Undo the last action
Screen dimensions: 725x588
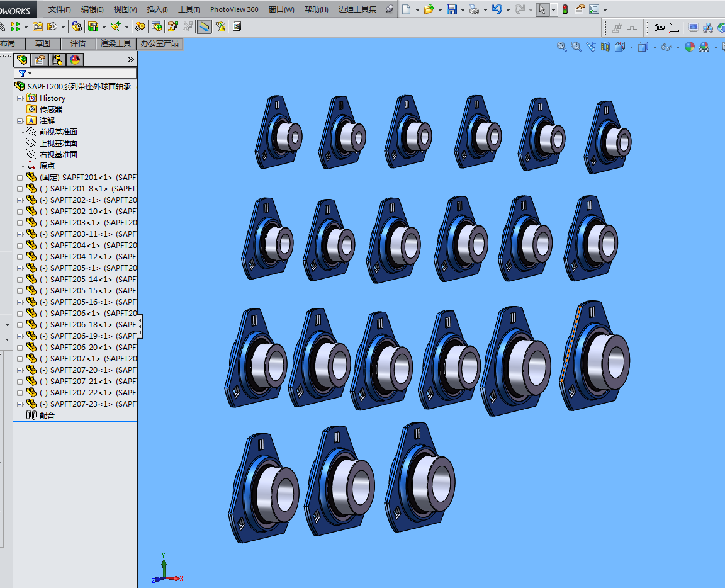[497, 9]
